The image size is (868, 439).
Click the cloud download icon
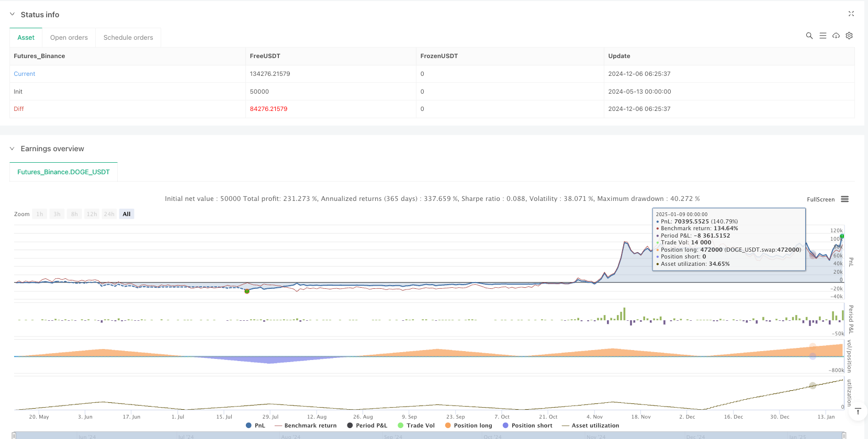836,36
